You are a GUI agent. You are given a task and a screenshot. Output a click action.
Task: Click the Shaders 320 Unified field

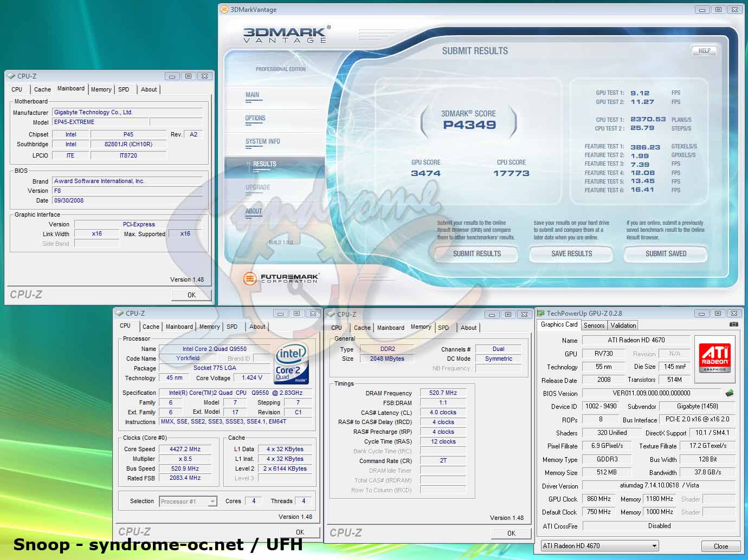[x=611, y=433]
